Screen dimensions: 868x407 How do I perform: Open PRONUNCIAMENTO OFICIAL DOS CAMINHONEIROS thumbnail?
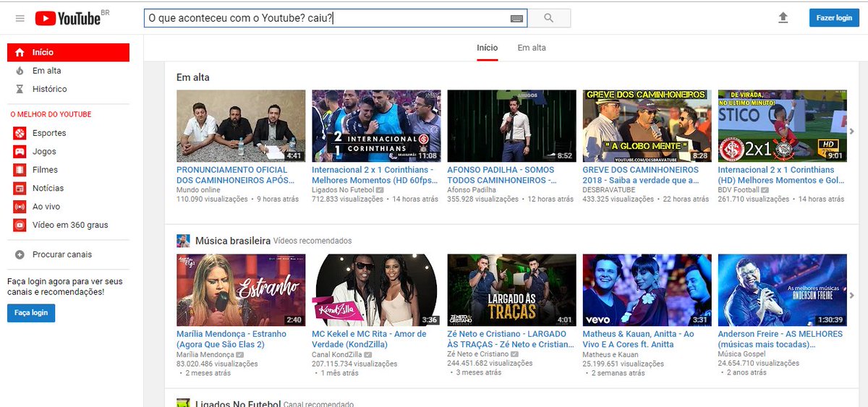pos(241,126)
